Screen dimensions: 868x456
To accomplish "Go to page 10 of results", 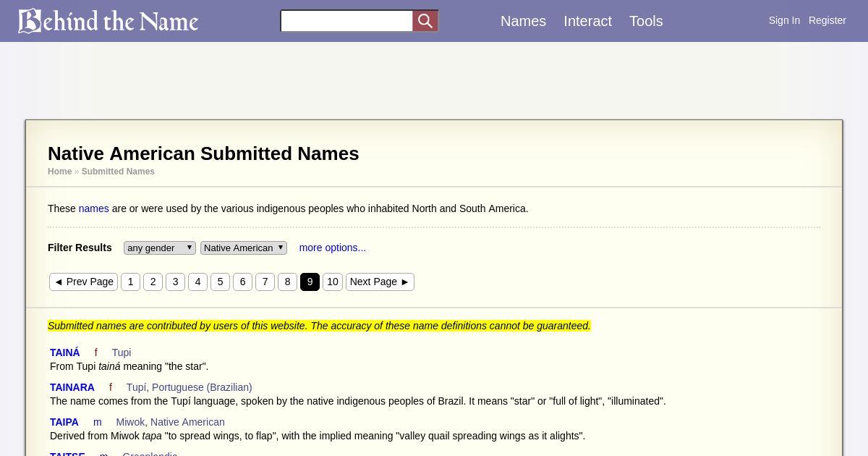I will [333, 282].
